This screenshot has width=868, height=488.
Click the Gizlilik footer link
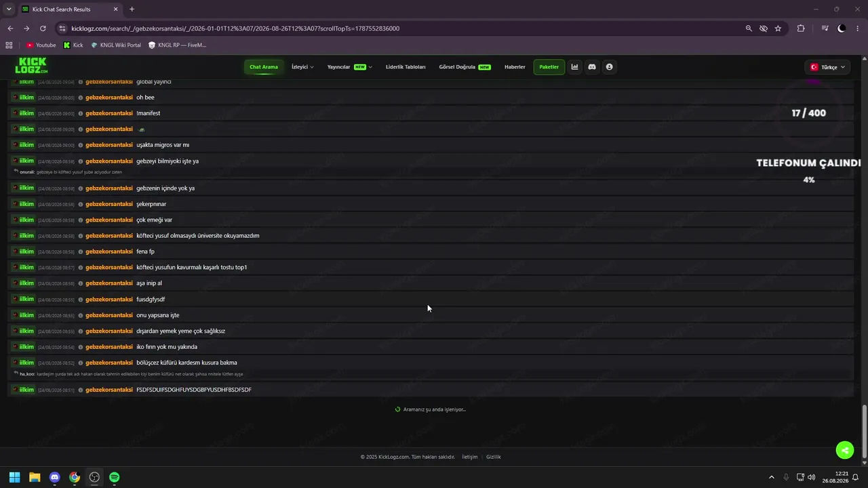494,457
